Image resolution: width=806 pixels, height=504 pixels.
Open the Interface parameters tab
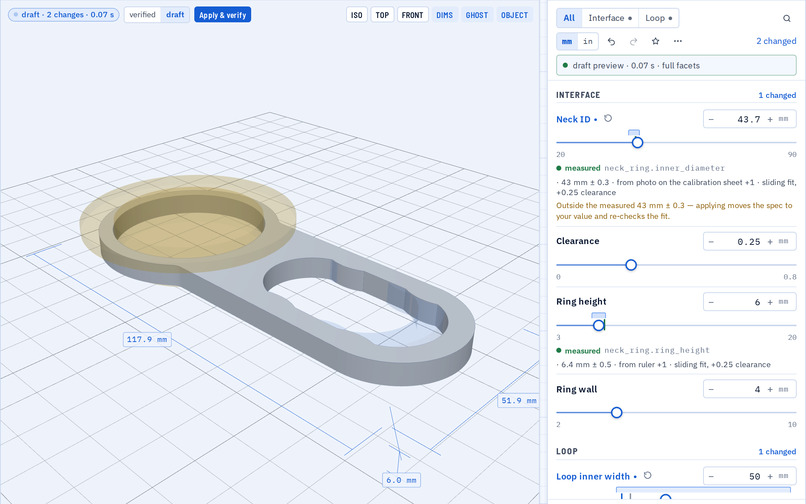(610, 18)
